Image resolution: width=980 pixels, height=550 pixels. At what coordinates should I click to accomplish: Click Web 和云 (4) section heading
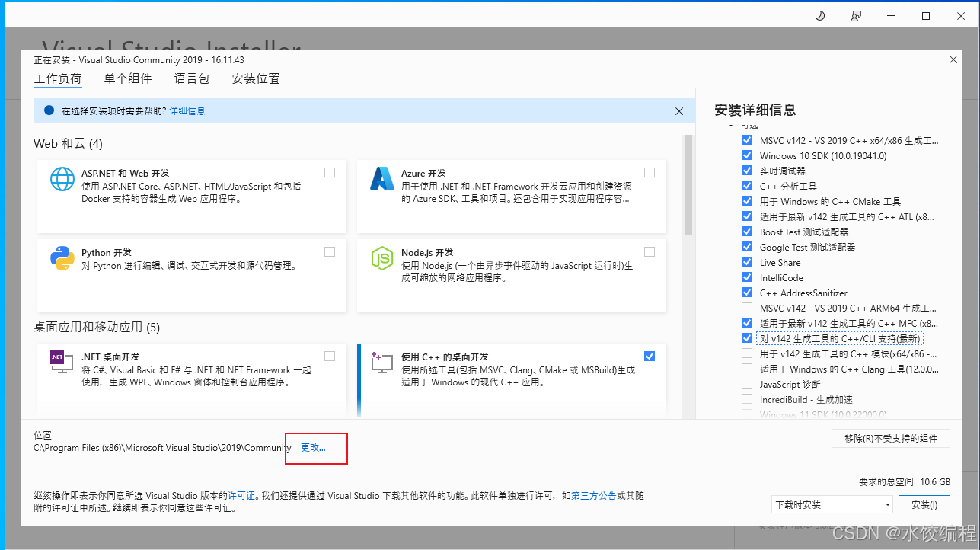pyautogui.click(x=68, y=143)
